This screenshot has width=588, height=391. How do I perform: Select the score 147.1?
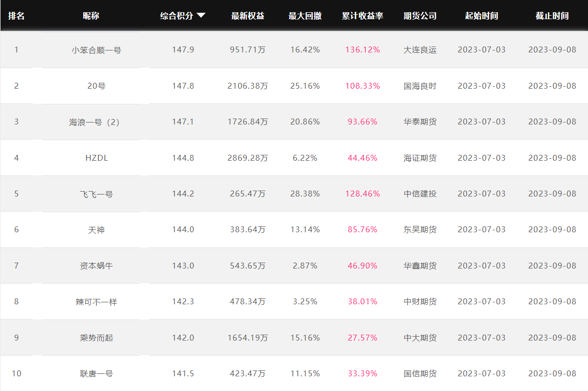[x=183, y=122]
